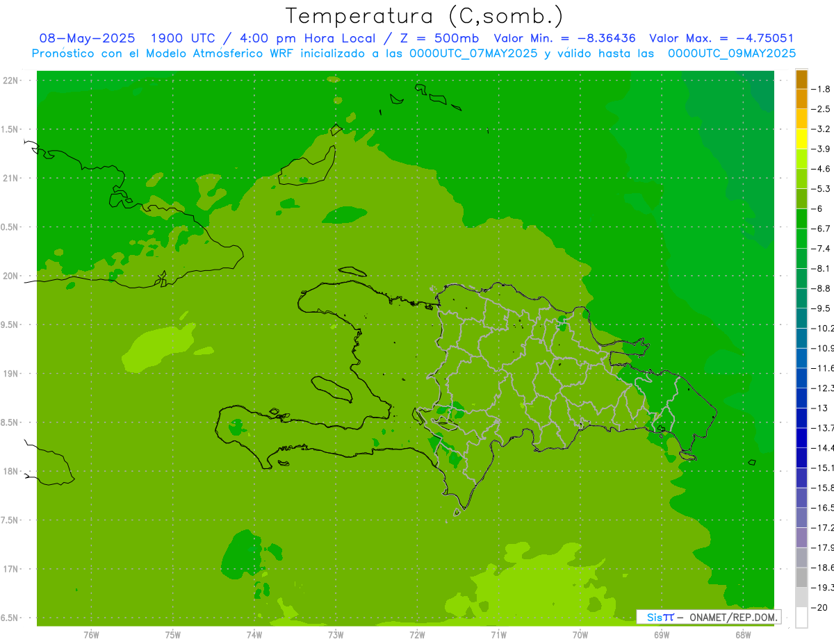The image size is (834, 644).
Task: Click the '69W' longitude label
Action: pyautogui.click(x=662, y=634)
